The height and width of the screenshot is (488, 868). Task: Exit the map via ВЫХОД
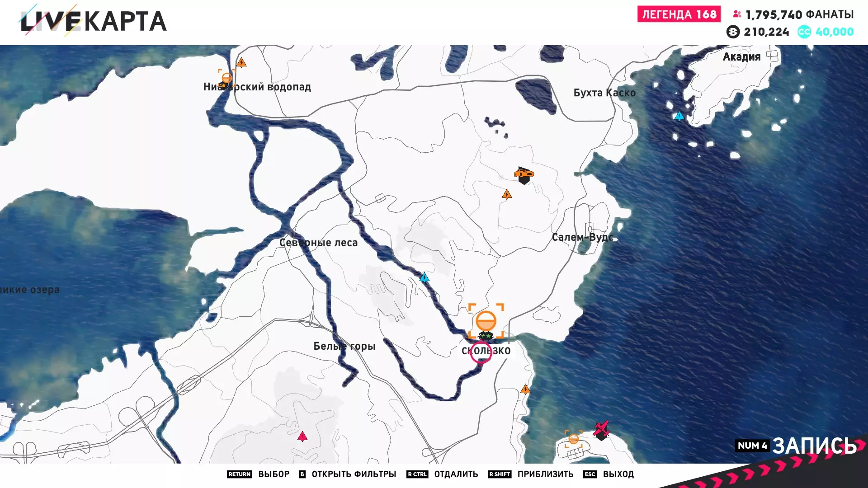(x=618, y=474)
